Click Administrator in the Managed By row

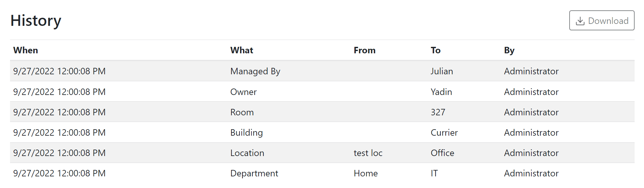(x=531, y=71)
